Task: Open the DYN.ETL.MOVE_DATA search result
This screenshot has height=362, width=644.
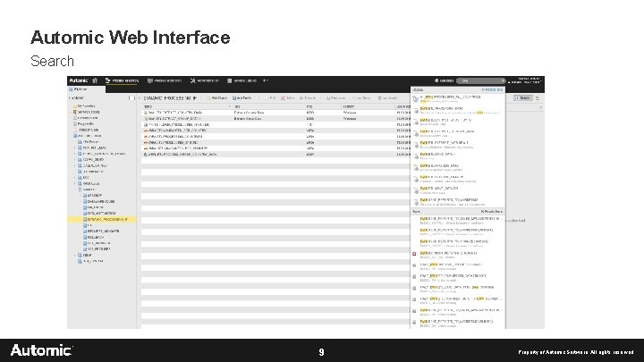Action: click(x=458, y=156)
